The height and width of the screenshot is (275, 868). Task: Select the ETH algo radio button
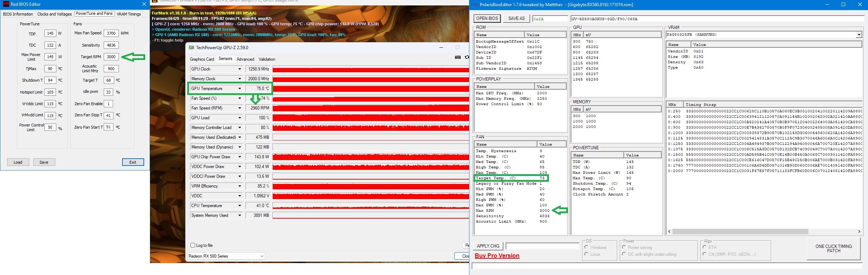pyautogui.click(x=705, y=247)
